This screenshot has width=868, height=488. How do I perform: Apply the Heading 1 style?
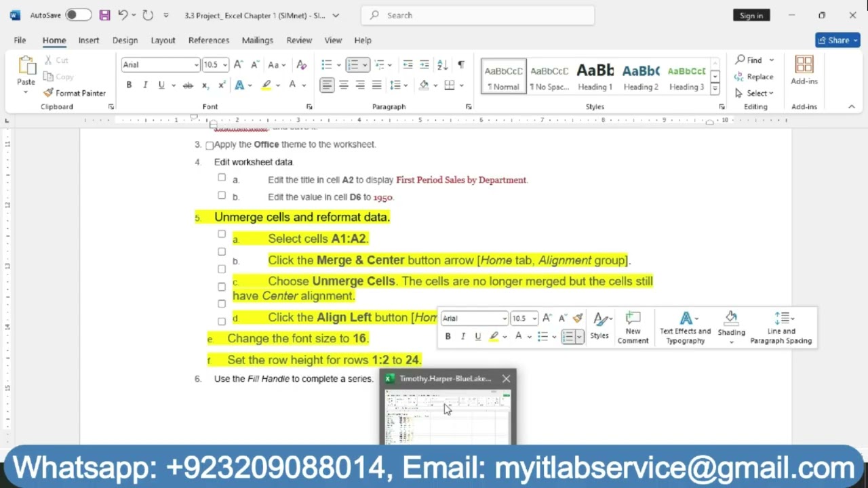click(595, 76)
